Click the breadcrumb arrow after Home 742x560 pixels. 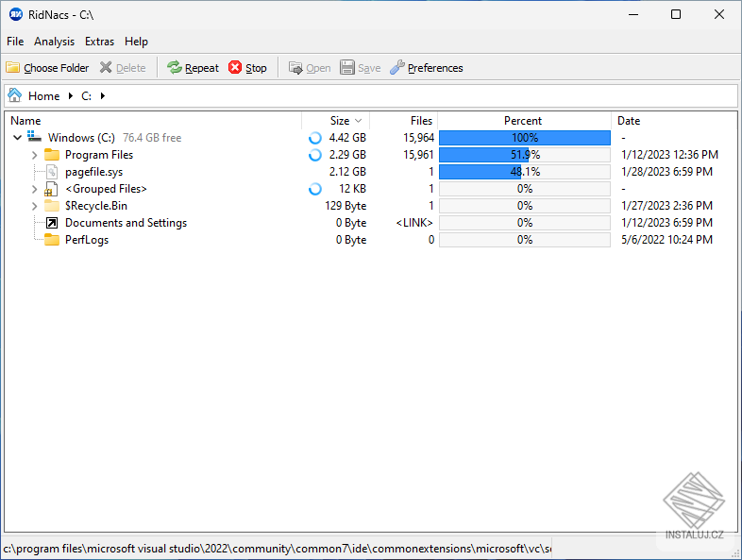pyautogui.click(x=71, y=96)
